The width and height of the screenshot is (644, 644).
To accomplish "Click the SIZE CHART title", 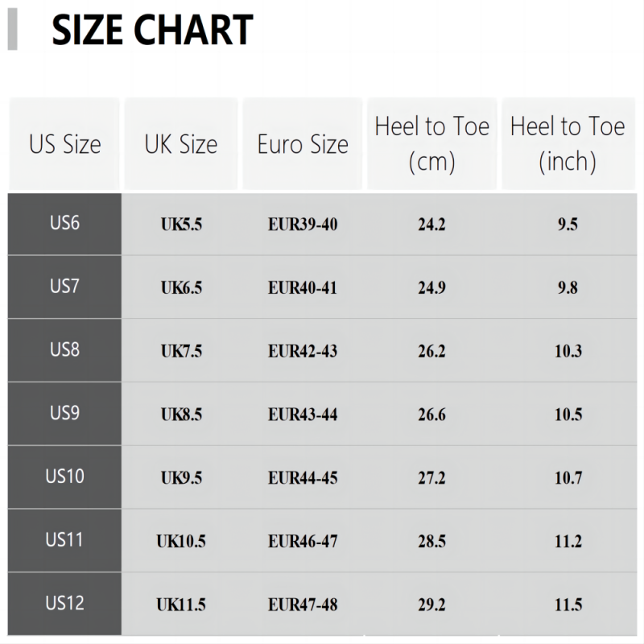I will 152,31.
